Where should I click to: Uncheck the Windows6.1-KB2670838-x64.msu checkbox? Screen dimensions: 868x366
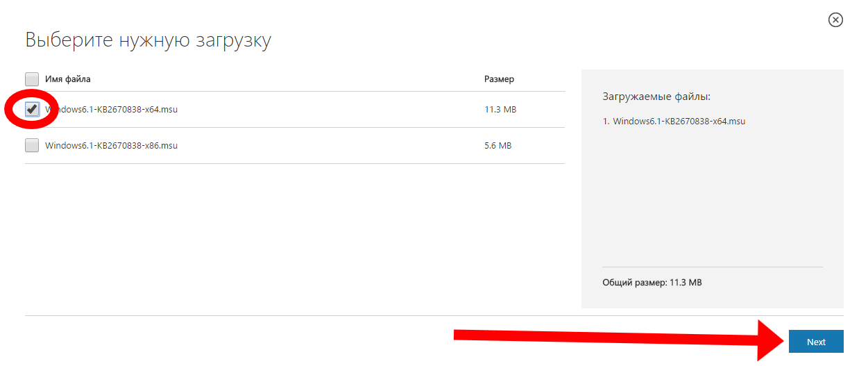32,109
